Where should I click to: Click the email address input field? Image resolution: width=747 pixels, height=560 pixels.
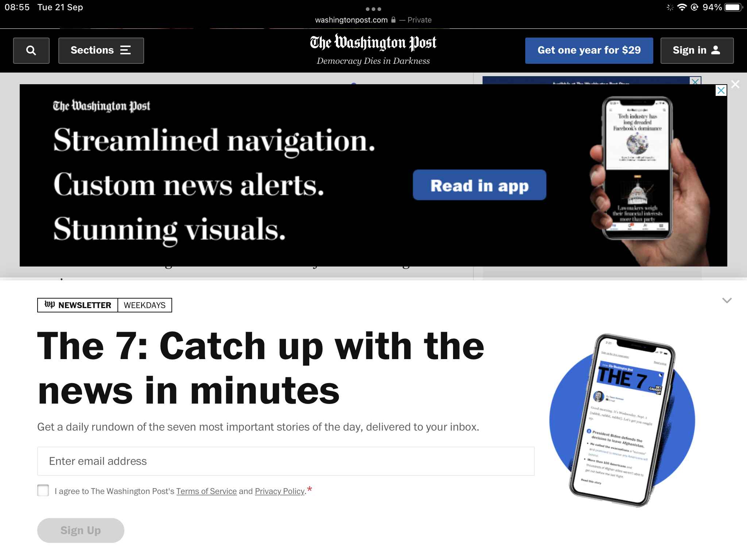286,460
